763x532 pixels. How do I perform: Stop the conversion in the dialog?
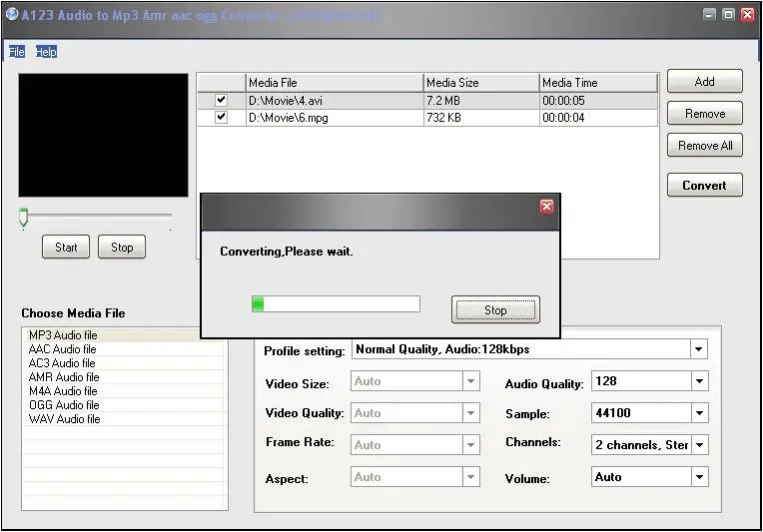point(495,309)
